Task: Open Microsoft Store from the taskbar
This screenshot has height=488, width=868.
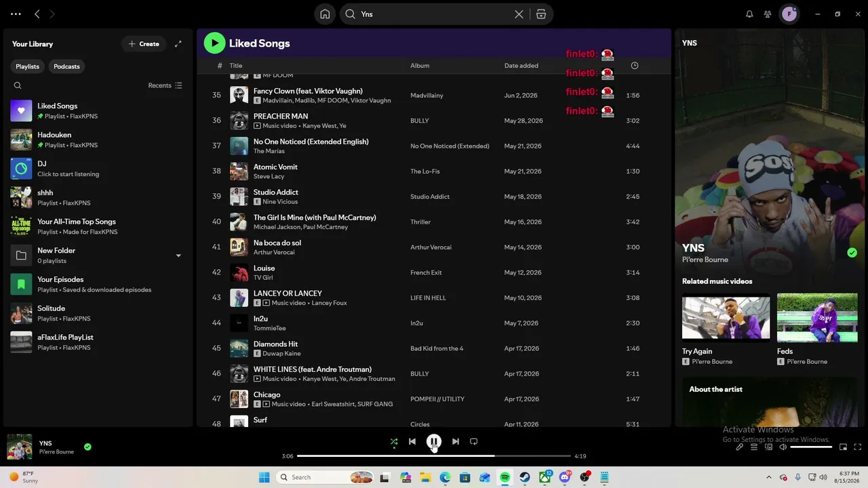Action: click(465, 477)
